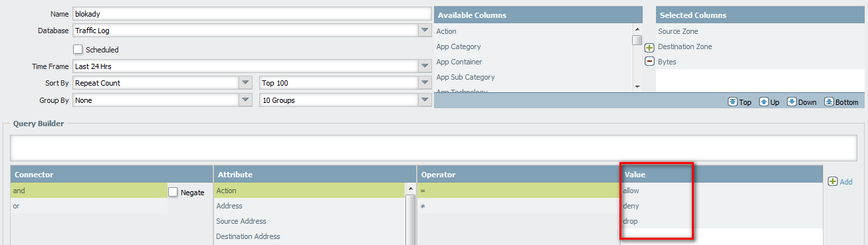Toggle the Negate checkbox

tap(173, 192)
